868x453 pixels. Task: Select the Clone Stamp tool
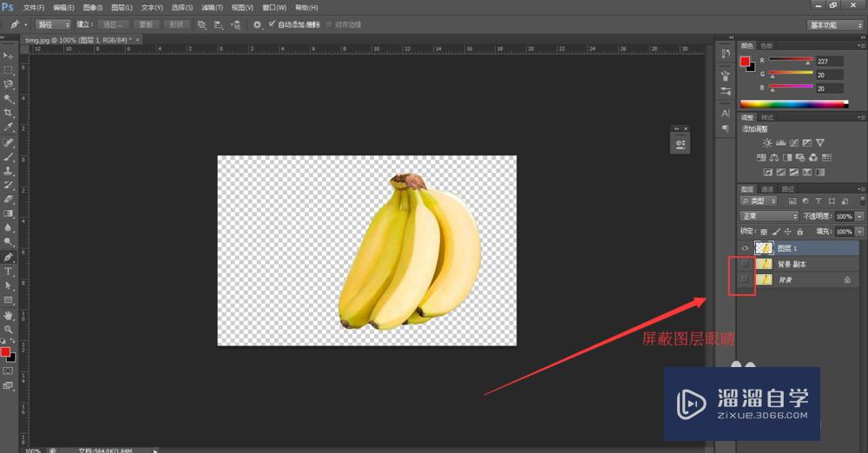8,171
